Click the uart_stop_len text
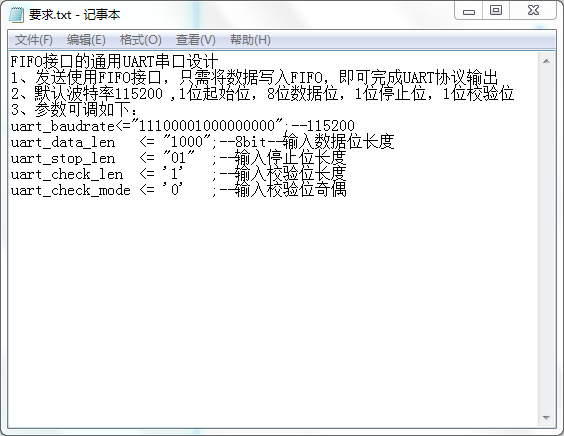The width and height of the screenshot is (564, 436). [63, 158]
